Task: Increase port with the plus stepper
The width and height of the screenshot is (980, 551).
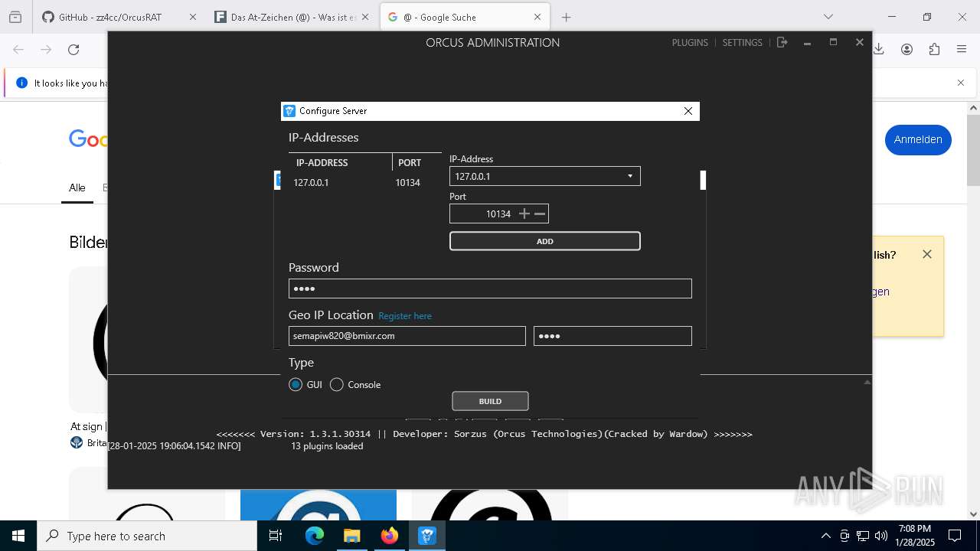Action: click(x=524, y=214)
